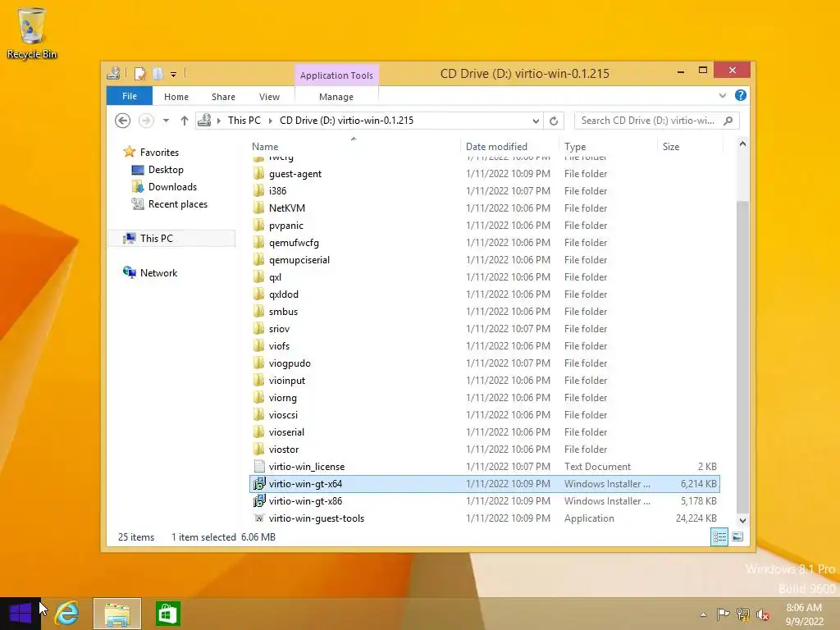The height and width of the screenshot is (630, 840).
Task: Go back using Back arrow
Action: click(123, 121)
